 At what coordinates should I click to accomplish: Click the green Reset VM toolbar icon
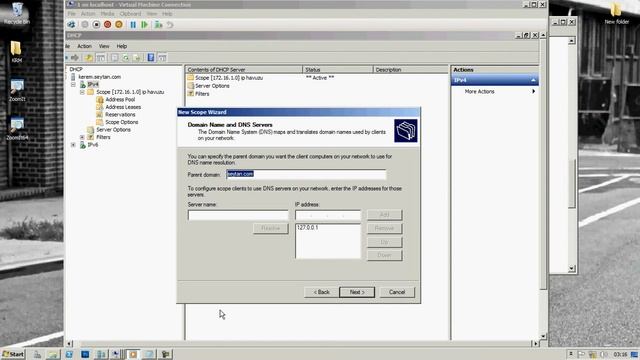144,24
